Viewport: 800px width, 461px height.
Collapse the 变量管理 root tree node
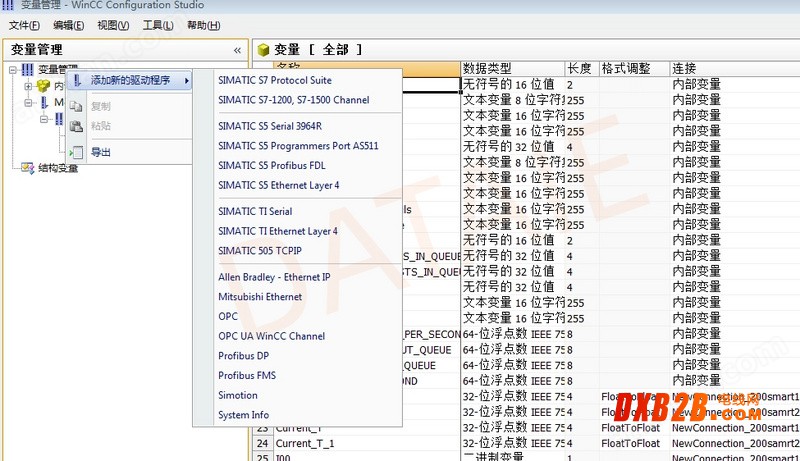coord(13,70)
